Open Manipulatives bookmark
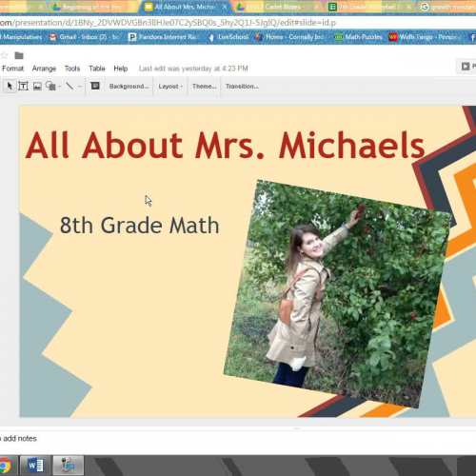The height and width of the screenshot is (476, 476). (22, 37)
